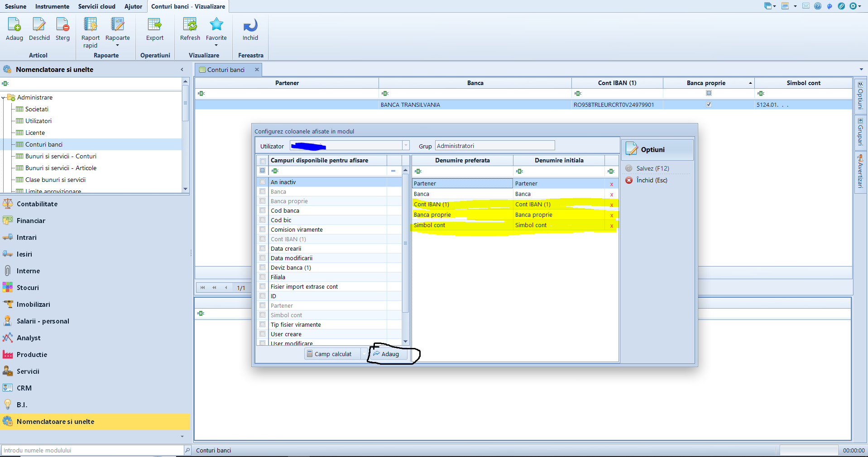Check the Cod banca field checkbox
The width and height of the screenshot is (868, 457).
point(263,210)
